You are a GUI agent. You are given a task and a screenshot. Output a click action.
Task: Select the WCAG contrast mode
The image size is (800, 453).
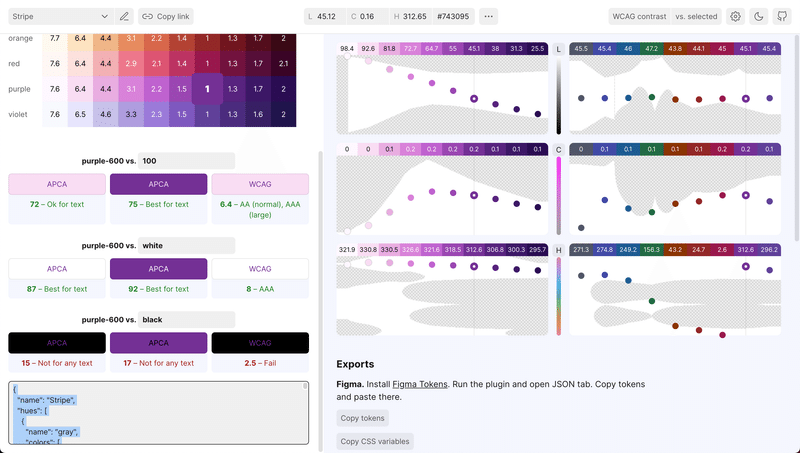639,16
